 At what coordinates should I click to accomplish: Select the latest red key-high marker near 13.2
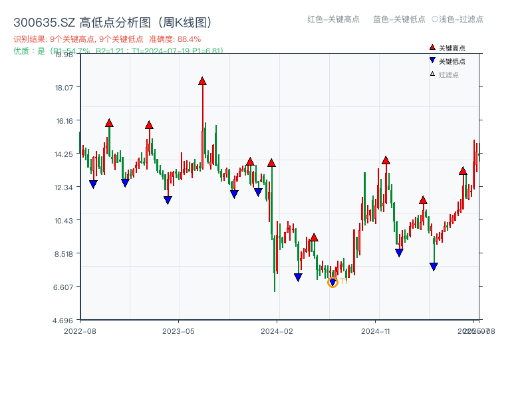[463, 171]
